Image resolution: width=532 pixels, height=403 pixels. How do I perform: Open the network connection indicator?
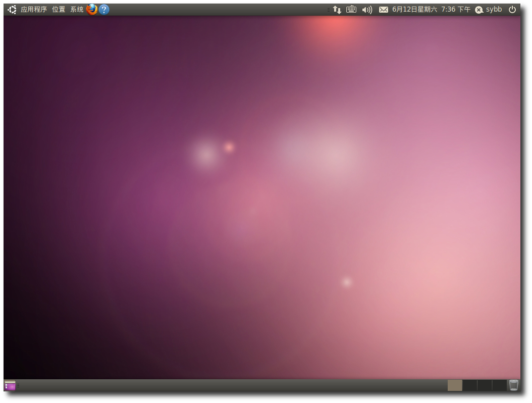pos(337,10)
